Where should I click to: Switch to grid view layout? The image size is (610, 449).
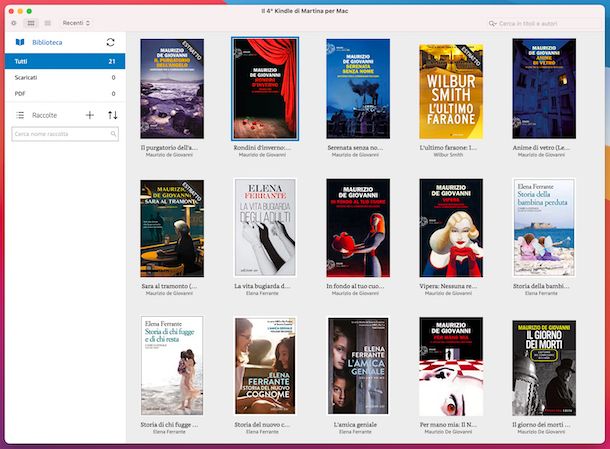pos(31,23)
